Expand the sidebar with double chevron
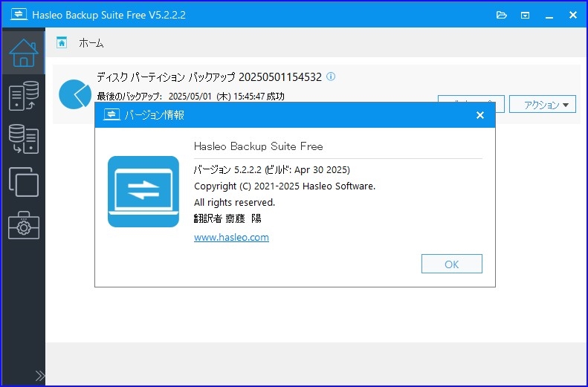The height and width of the screenshot is (387, 588). click(39, 375)
